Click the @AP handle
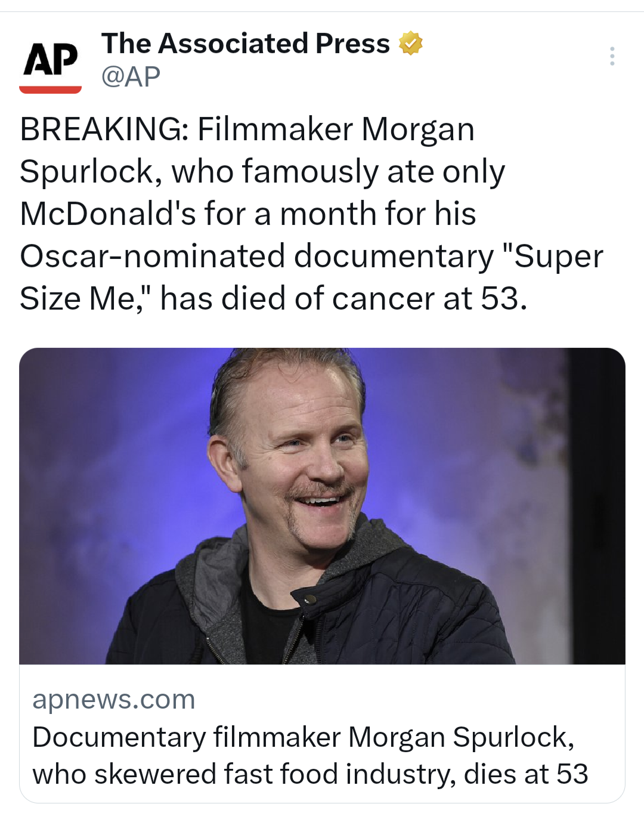 pyautogui.click(x=131, y=77)
